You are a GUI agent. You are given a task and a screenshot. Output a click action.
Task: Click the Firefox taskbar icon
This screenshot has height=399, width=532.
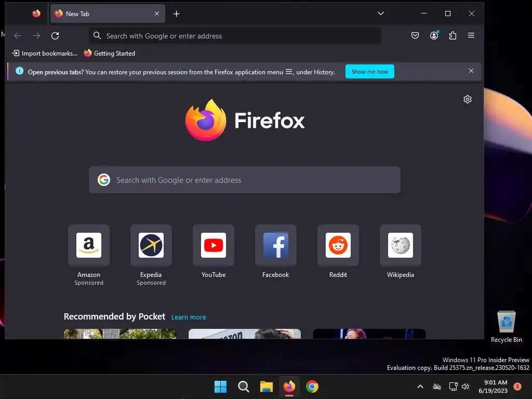point(289,387)
